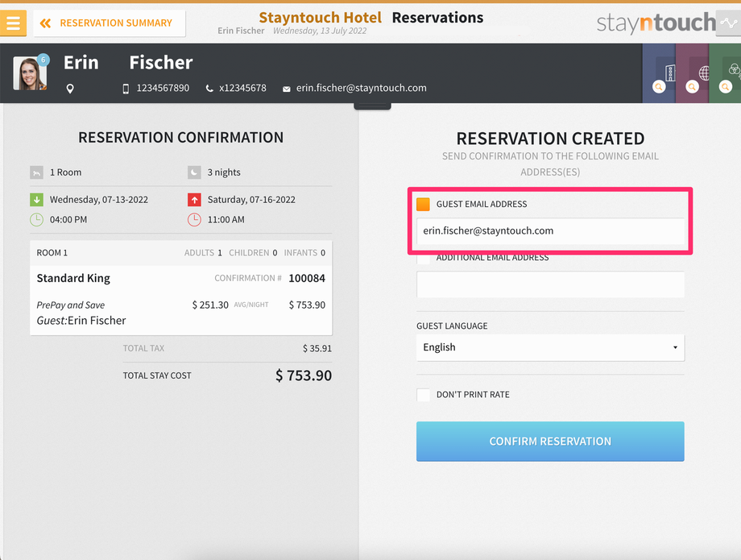Click check-in time 04:00 PM
This screenshot has width=741, height=560.
point(68,220)
